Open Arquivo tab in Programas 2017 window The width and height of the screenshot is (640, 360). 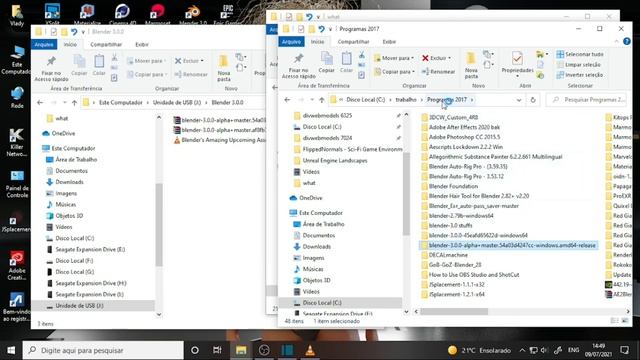[x=291, y=42]
